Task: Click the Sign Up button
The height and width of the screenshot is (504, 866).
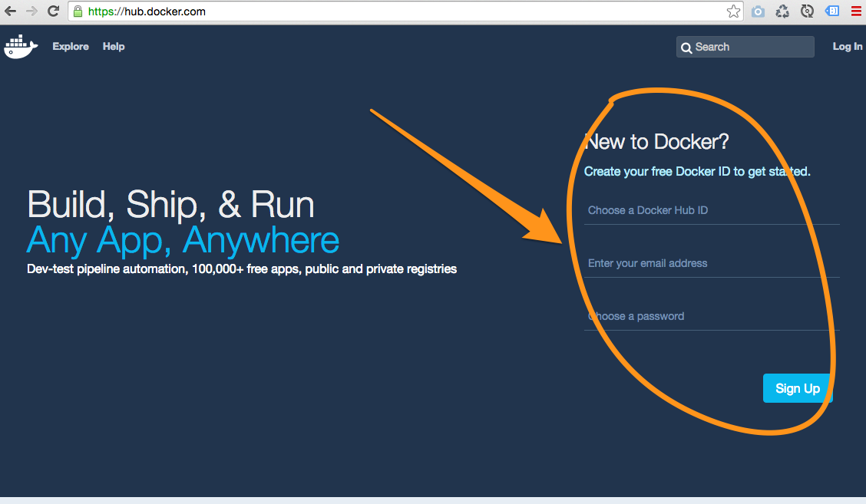Action: (x=798, y=388)
